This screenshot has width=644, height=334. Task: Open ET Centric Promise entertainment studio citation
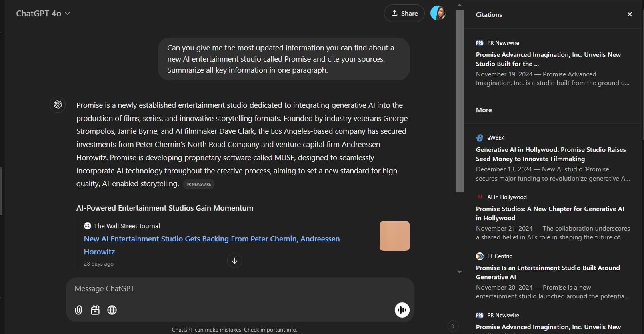tap(553, 276)
